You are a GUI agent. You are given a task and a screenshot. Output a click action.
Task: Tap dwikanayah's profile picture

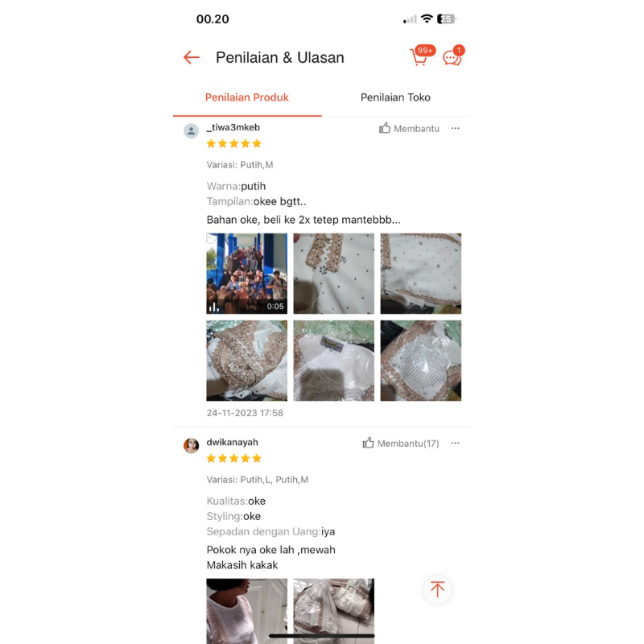tap(191, 446)
